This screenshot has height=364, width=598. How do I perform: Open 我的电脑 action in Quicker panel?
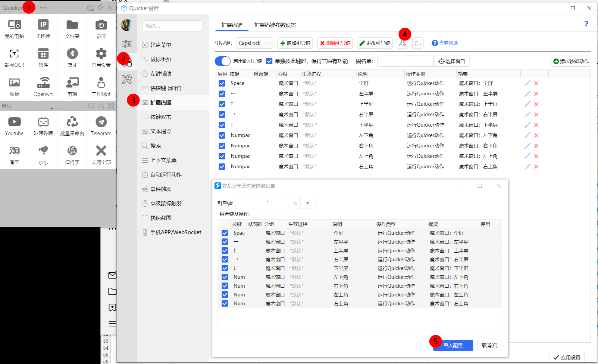click(x=14, y=29)
